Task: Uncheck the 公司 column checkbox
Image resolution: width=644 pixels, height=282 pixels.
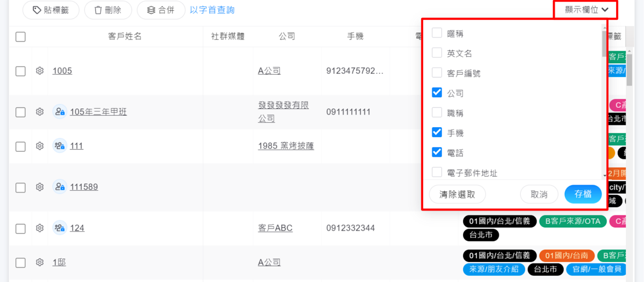Action: pos(437,93)
